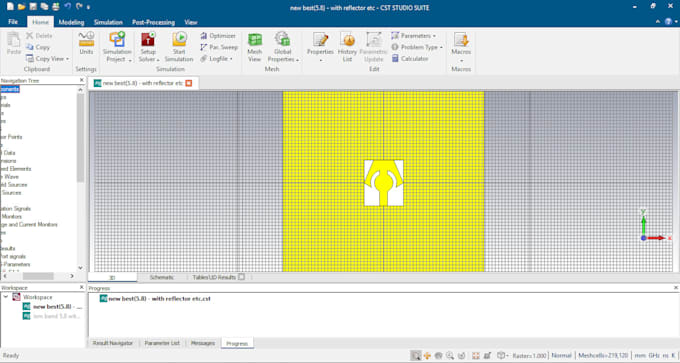
Task: Collapse the Workspace tree node
Action: [x=6, y=297]
